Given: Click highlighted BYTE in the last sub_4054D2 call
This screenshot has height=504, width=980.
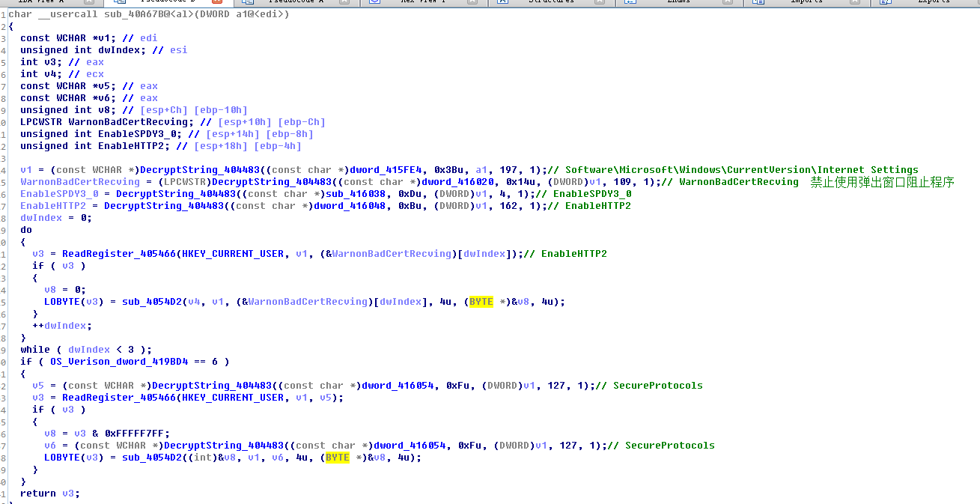Looking at the screenshot, I should pos(338,458).
